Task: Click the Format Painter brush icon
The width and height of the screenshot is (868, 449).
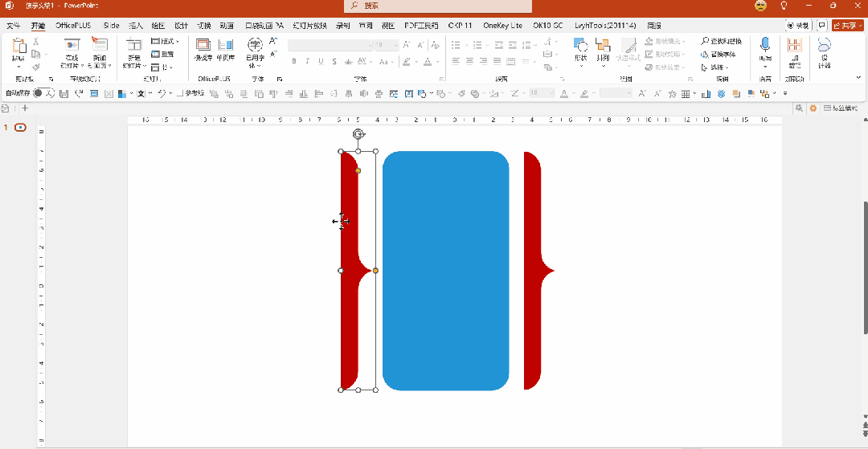Action: 35,67
